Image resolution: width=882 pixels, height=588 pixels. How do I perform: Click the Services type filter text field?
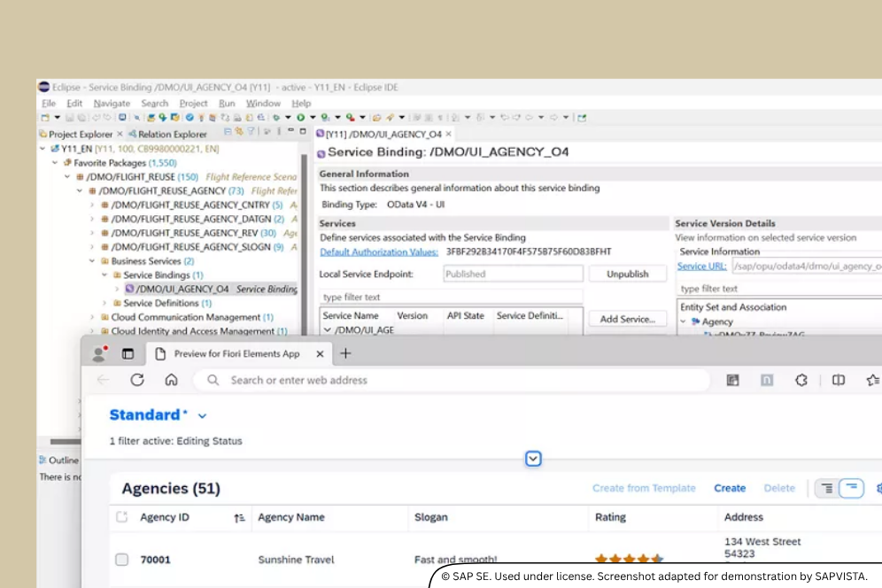coord(451,297)
